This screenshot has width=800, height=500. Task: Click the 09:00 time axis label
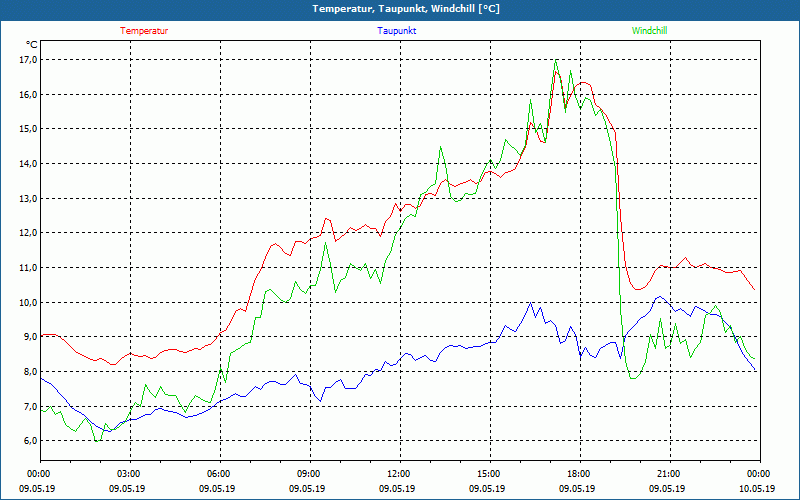pos(310,474)
